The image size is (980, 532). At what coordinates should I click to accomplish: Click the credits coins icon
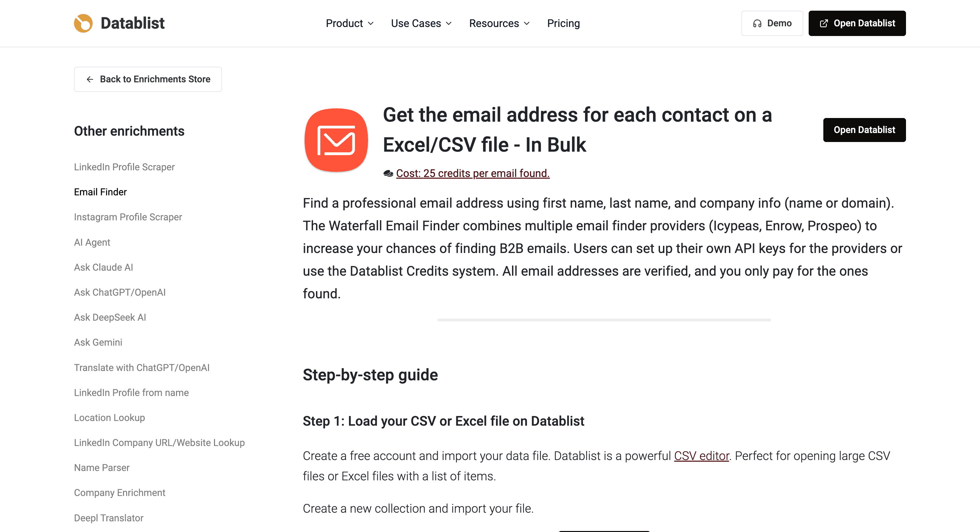click(388, 174)
